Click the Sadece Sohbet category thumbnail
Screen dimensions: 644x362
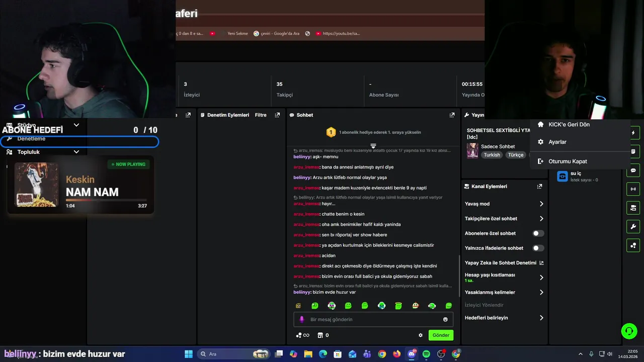click(472, 150)
